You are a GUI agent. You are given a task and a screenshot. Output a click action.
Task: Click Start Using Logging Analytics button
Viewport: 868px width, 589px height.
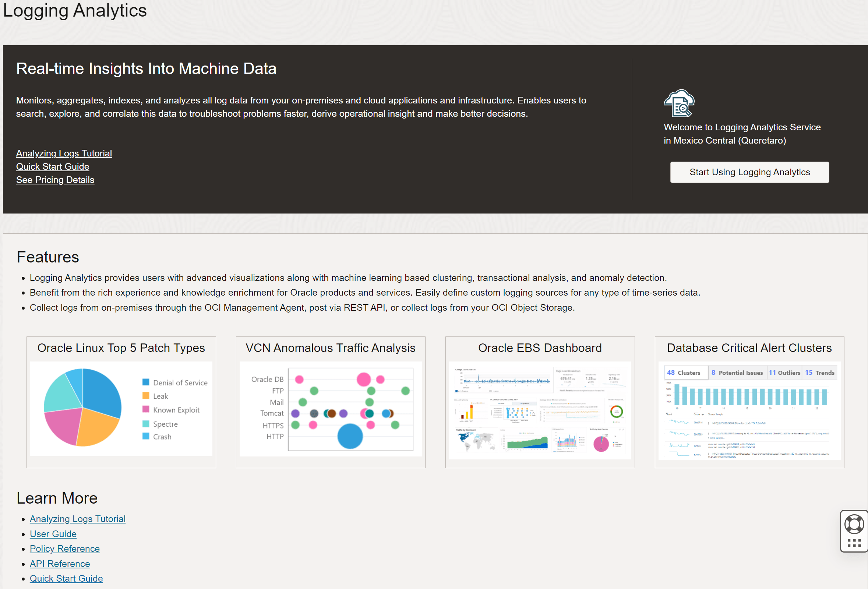point(749,172)
